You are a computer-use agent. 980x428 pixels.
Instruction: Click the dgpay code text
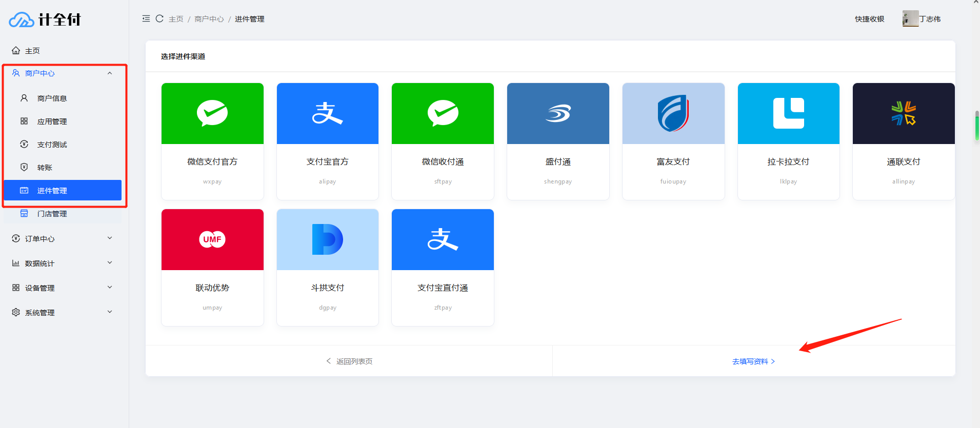tap(328, 308)
